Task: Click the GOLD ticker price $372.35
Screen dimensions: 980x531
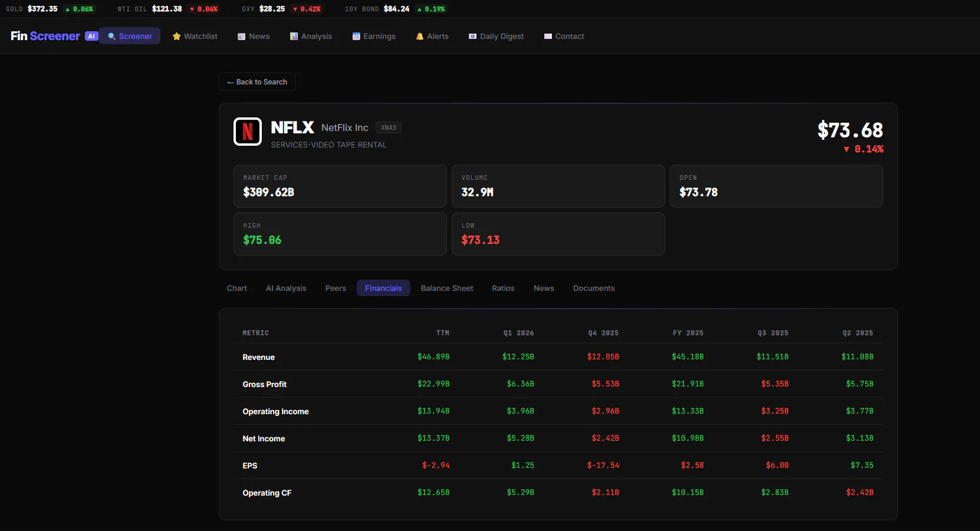Action: [x=42, y=9]
